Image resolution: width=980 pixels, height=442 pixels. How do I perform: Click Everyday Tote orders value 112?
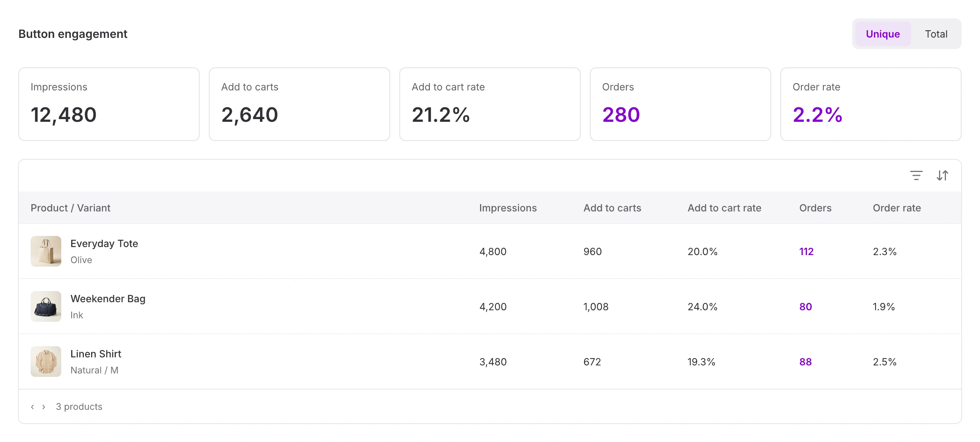806,252
